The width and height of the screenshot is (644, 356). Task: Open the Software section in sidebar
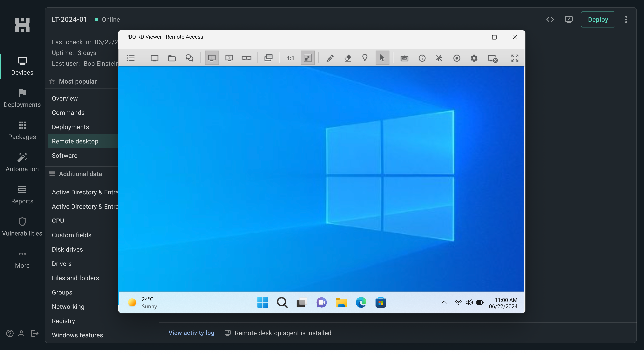point(65,155)
